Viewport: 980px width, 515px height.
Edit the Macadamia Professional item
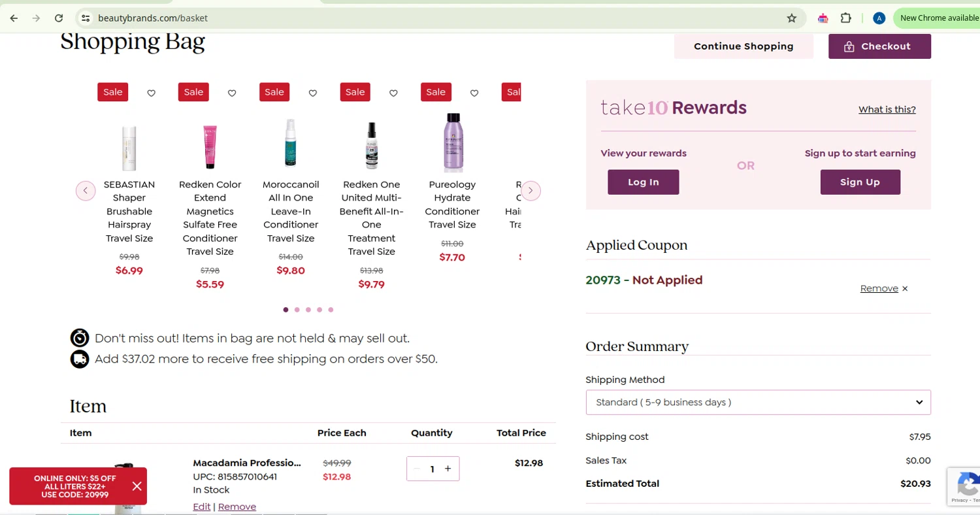click(202, 507)
